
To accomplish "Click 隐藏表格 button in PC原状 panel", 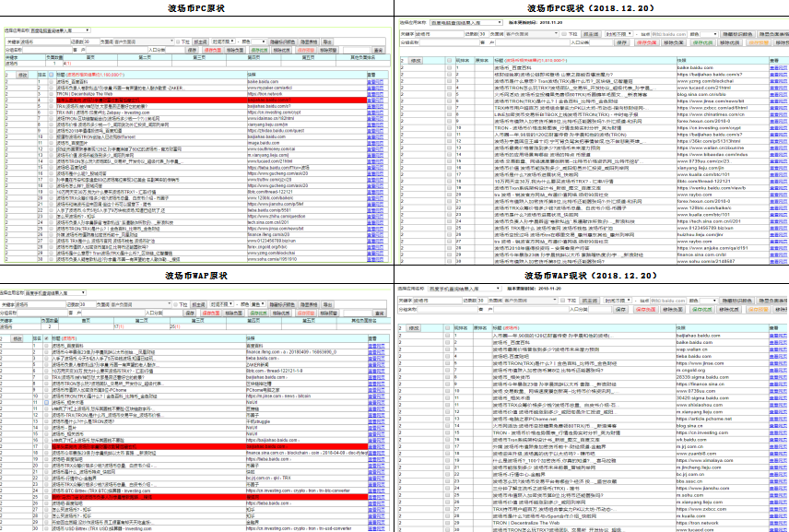I will 309,41.
